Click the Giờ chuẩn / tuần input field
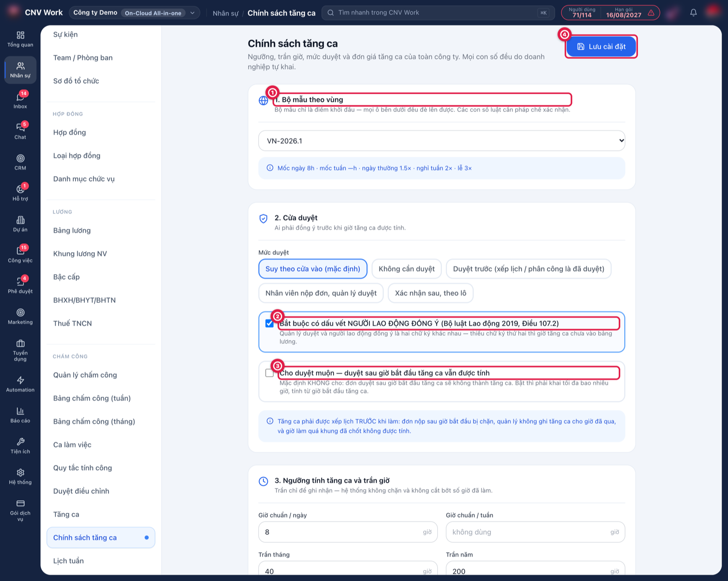728x581 pixels. pos(535,532)
